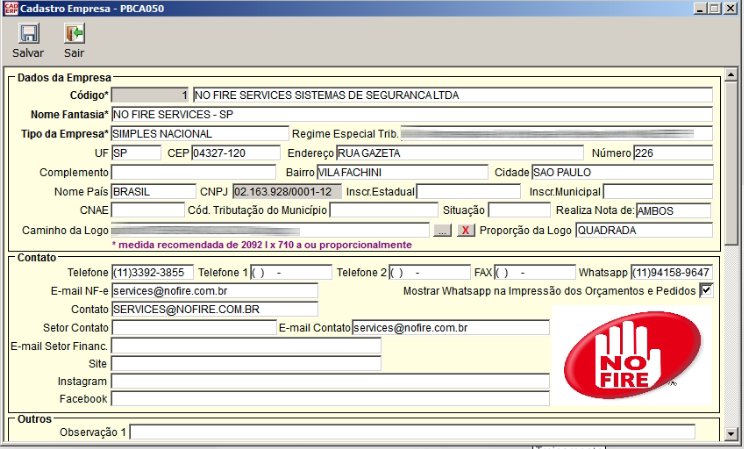Click the E-mail NF-e field
744x449 pixels.
pos(214,291)
